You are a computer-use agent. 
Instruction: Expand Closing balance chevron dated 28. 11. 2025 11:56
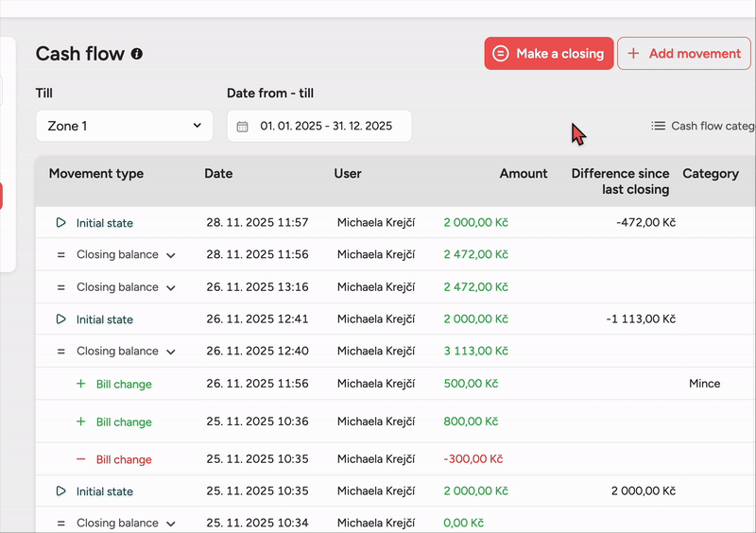[x=171, y=255]
